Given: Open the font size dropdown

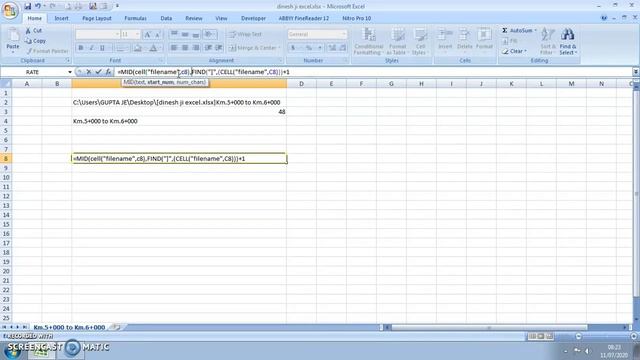Looking at the screenshot, I should coord(137,35).
